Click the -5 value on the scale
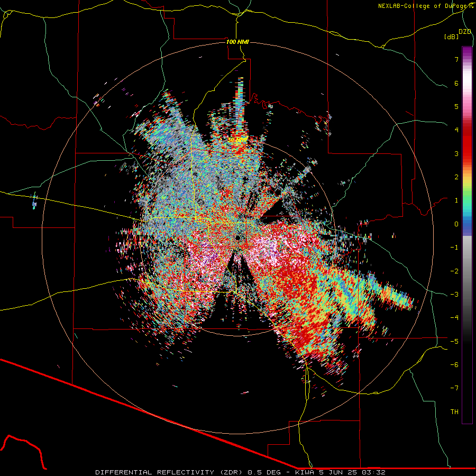This screenshot has width=476, height=476. point(454,342)
